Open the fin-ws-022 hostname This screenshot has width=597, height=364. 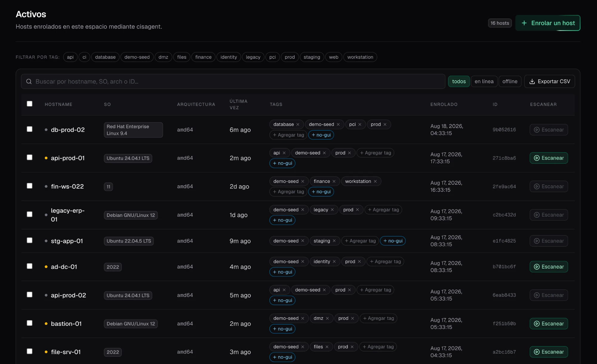pyautogui.click(x=67, y=186)
